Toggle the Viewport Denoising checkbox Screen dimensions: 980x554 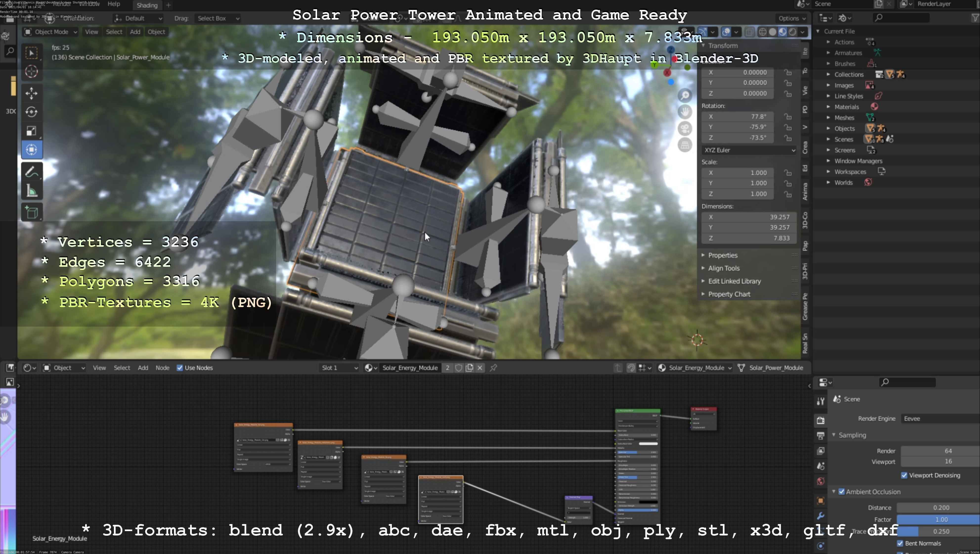904,475
